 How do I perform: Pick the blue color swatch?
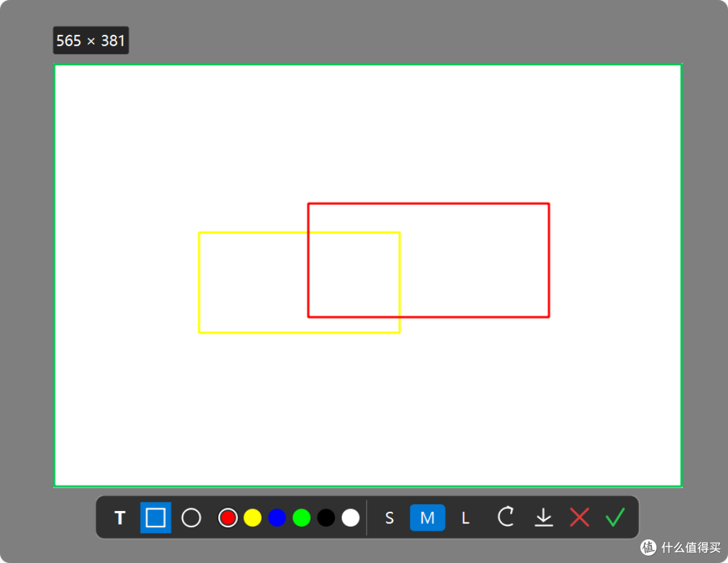(277, 517)
